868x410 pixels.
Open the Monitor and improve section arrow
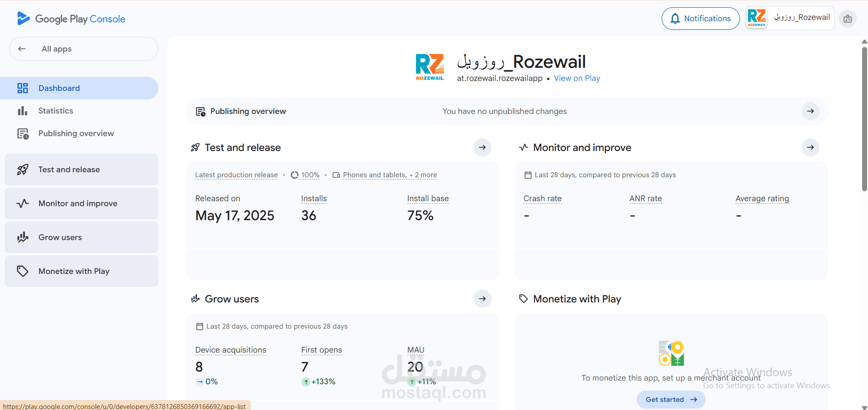pos(811,147)
